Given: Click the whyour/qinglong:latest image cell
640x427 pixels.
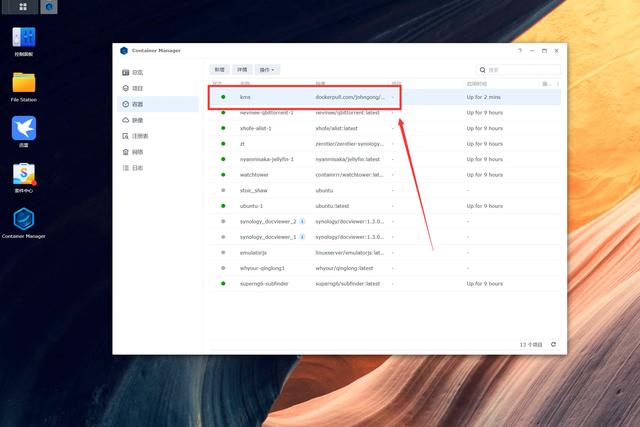Looking at the screenshot, I should pyautogui.click(x=344, y=268).
